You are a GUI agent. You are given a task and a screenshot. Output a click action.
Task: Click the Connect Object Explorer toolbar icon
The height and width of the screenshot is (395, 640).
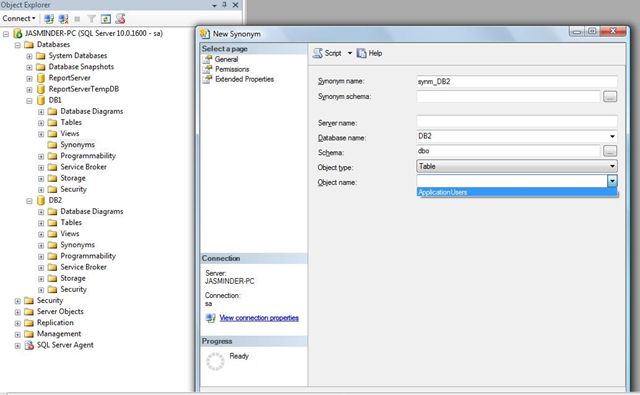tap(49, 19)
